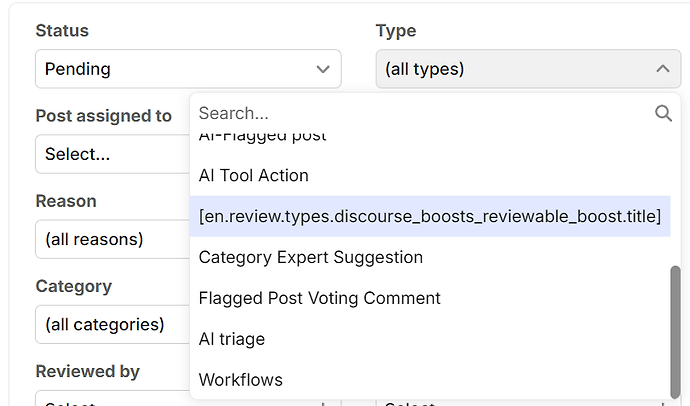
Task: Click the Reviewed by label
Action: (88, 372)
